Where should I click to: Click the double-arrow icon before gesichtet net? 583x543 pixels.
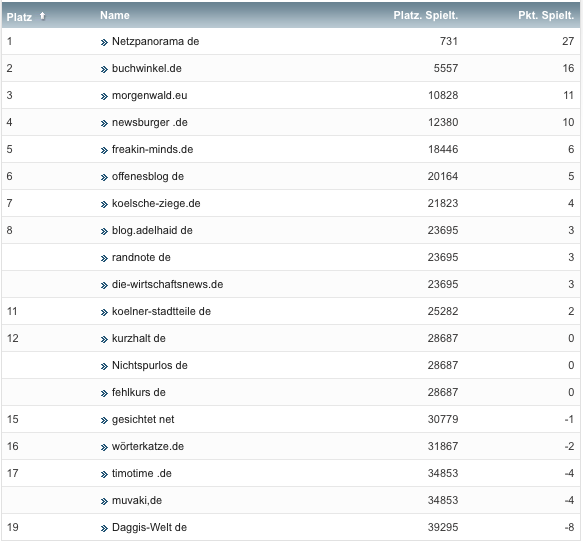(104, 421)
